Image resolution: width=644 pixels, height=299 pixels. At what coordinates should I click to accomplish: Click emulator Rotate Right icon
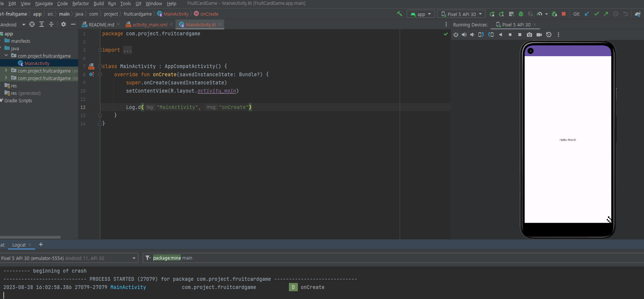coord(491,35)
